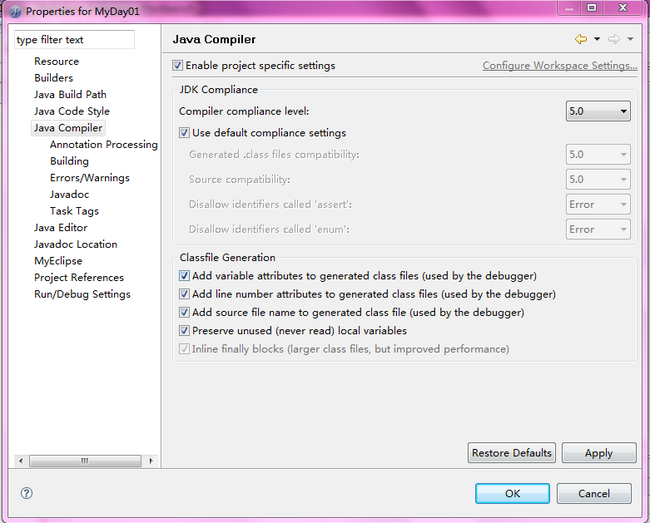
Task: Select Javadoc Location tree item
Action: click(75, 244)
